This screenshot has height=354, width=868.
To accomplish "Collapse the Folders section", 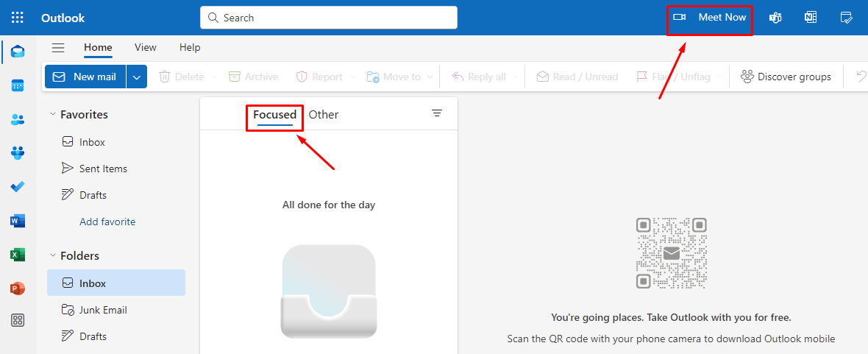I will coord(53,255).
